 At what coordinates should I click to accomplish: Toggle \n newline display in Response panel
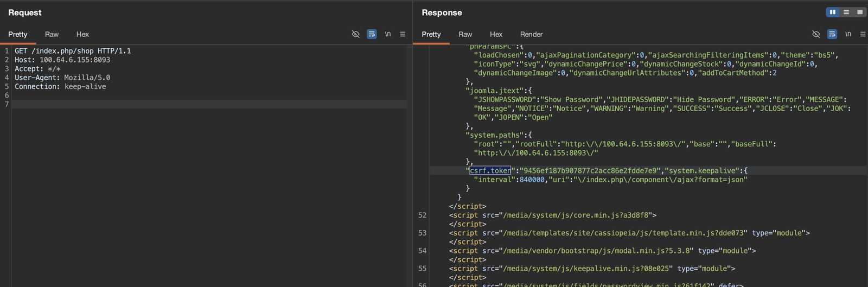(848, 34)
